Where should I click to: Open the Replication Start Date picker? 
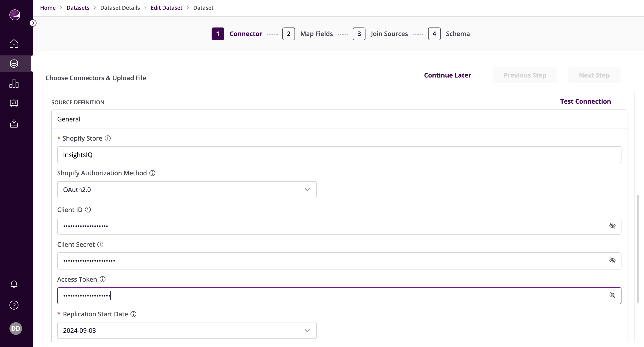tap(307, 330)
